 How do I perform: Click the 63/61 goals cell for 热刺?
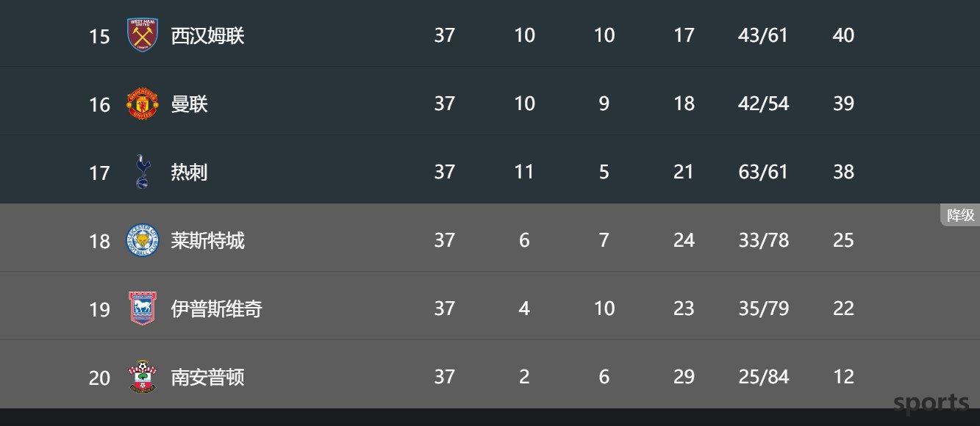tap(763, 172)
